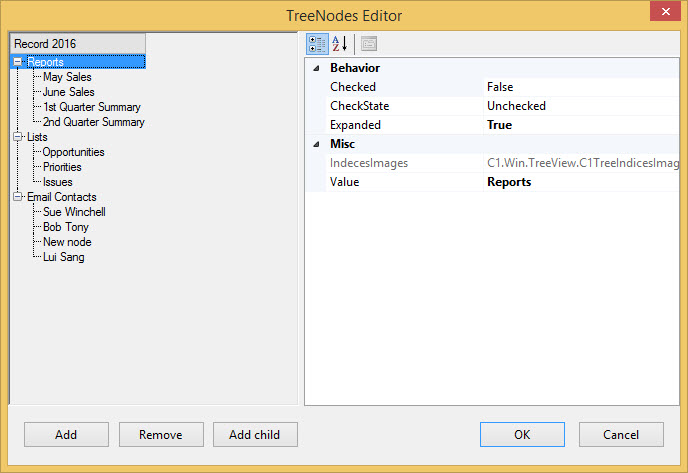
Task: Click the Record 2016 column header
Action: [77, 44]
